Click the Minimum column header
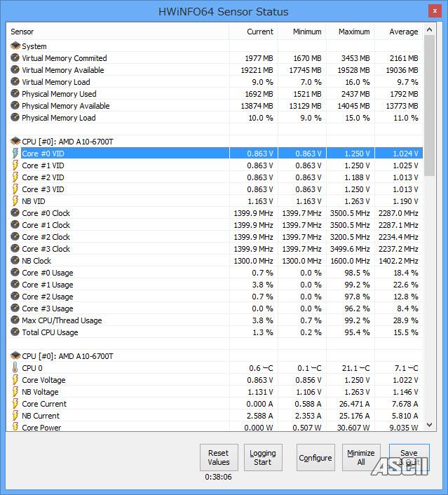Image resolution: width=448 pixels, height=495 pixels. coord(302,32)
